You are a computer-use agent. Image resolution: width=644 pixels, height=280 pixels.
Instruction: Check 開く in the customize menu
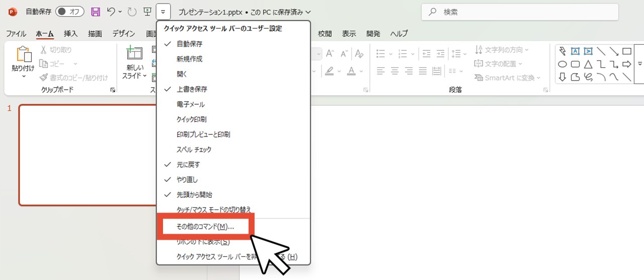pyautogui.click(x=233, y=74)
